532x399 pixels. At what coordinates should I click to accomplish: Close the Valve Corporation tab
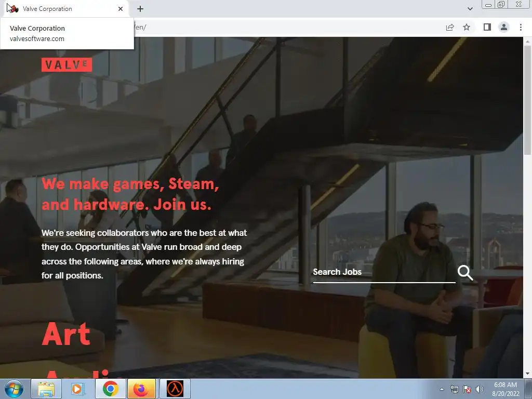click(x=121, y=9)
